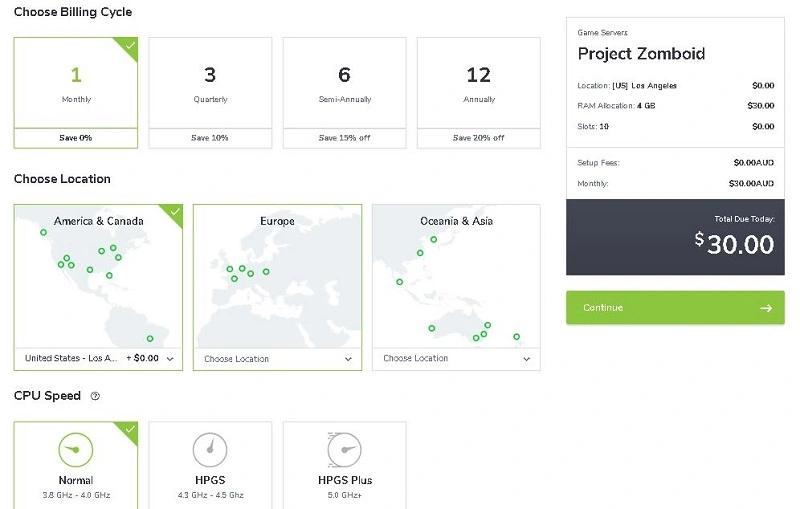Click the 'Save 0%' label under Monthly

tap(76, 138)
